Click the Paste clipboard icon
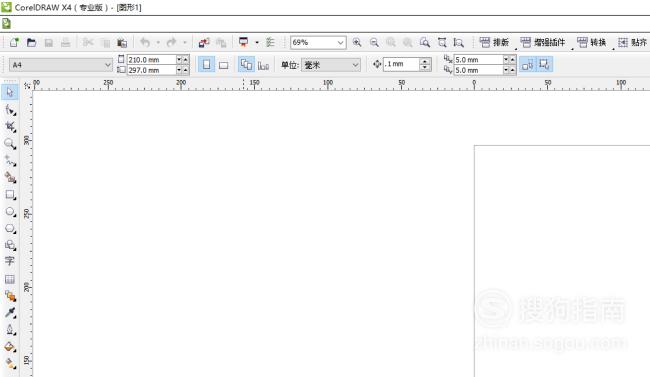 [122, 42]
